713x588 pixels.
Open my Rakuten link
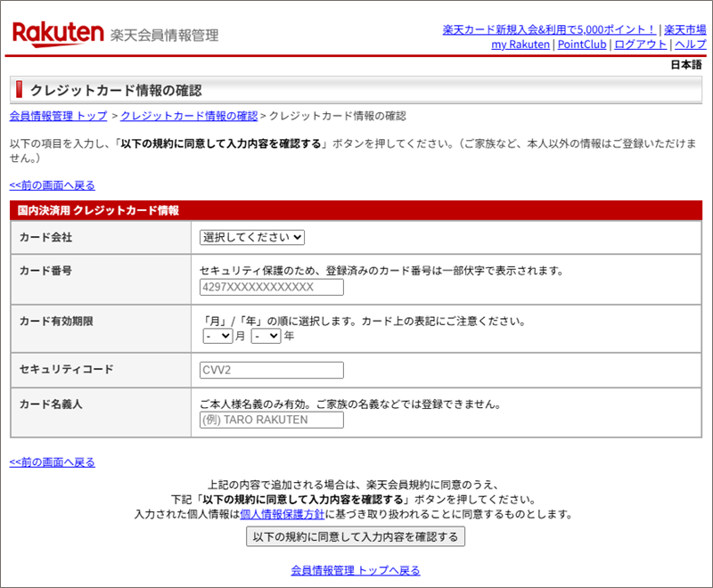pos(520,45)
